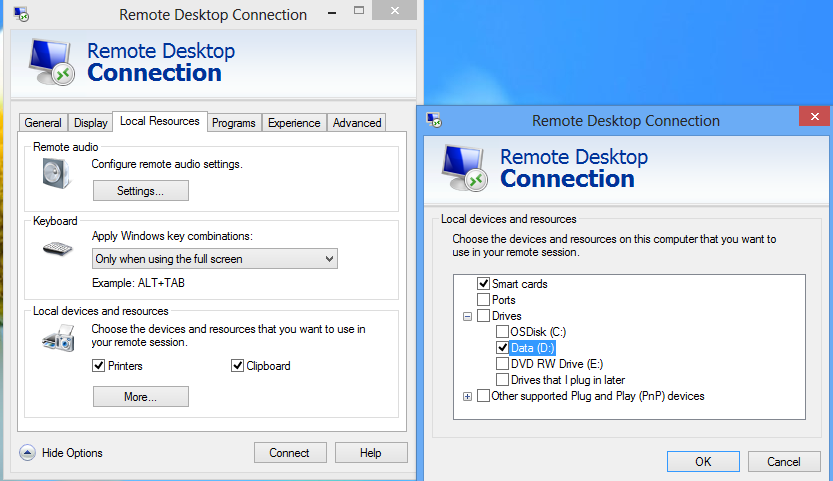Collapse the Drives tree node
Viewport: 833px width, 481px height.
[x=467, y=316]
